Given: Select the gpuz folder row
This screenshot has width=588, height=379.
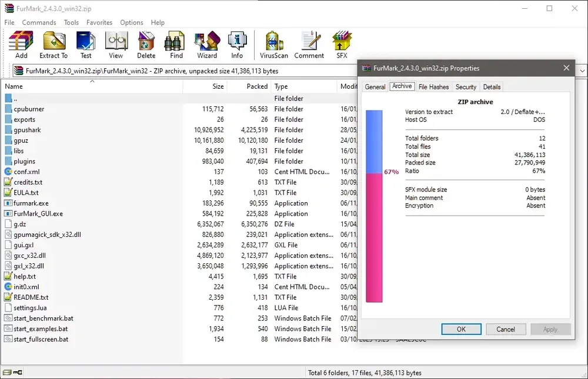Looking at the screenshot, I should (x=179, y=140).
